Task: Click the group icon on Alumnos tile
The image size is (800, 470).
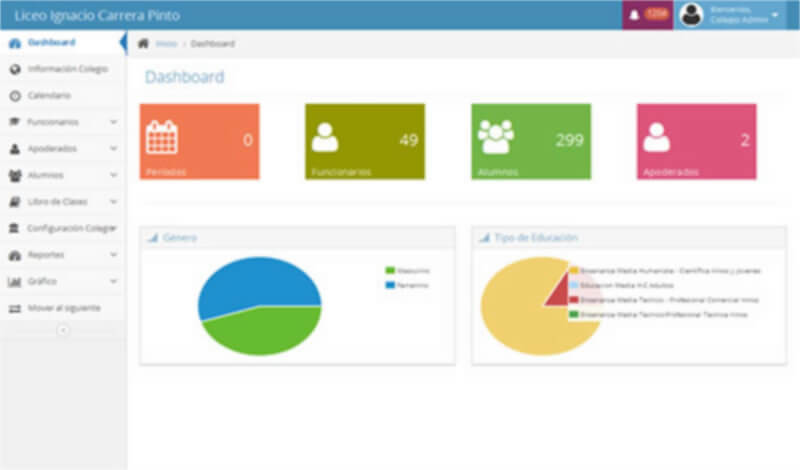Action: click(x=495, y=137)
